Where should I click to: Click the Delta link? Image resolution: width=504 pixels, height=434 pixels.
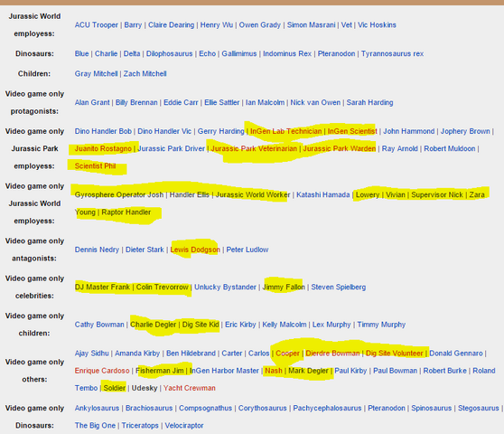pos(132,53)
